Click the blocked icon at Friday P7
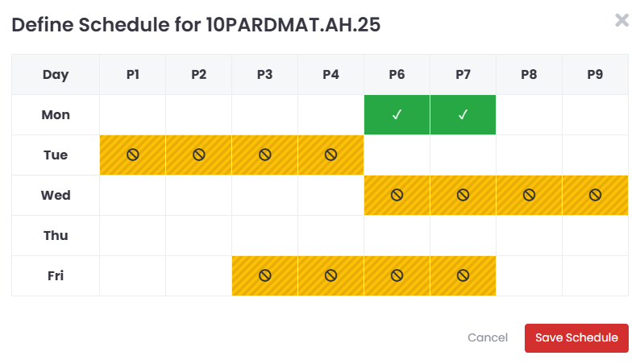The width and height of the screenshot is (640, 364). tap(463, 276)
